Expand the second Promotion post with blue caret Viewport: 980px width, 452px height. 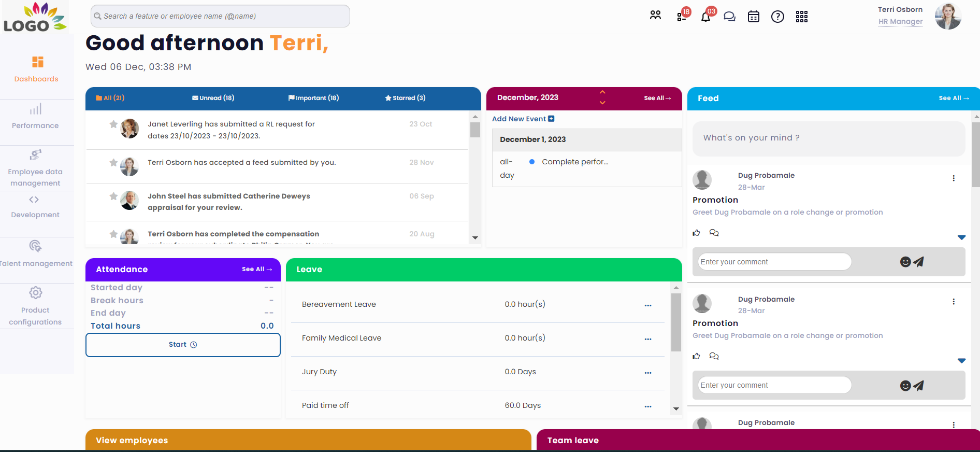pyautogui.click(x=962, y=361)
